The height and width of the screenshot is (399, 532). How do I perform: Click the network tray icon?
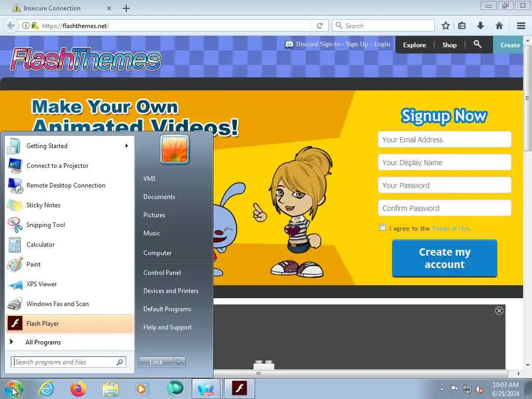pos(467,389)
